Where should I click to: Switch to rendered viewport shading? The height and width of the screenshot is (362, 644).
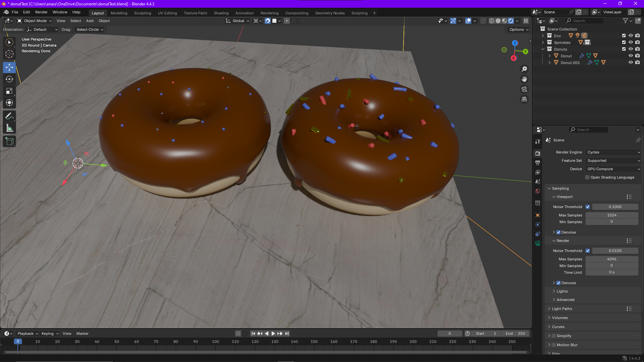(x=511, y=21)
